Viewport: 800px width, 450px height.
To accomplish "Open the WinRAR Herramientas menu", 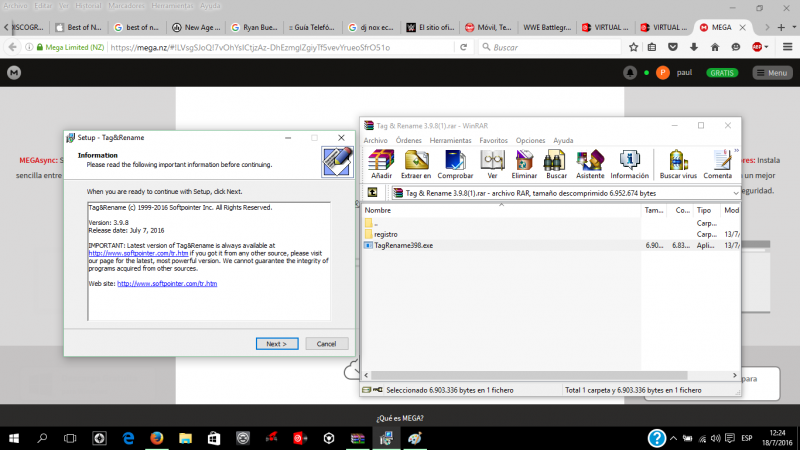I will (x=451, y=140).
